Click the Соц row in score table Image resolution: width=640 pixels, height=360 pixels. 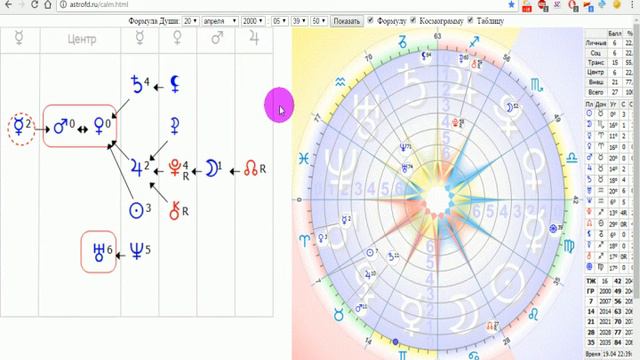click(x=609, y=53)
